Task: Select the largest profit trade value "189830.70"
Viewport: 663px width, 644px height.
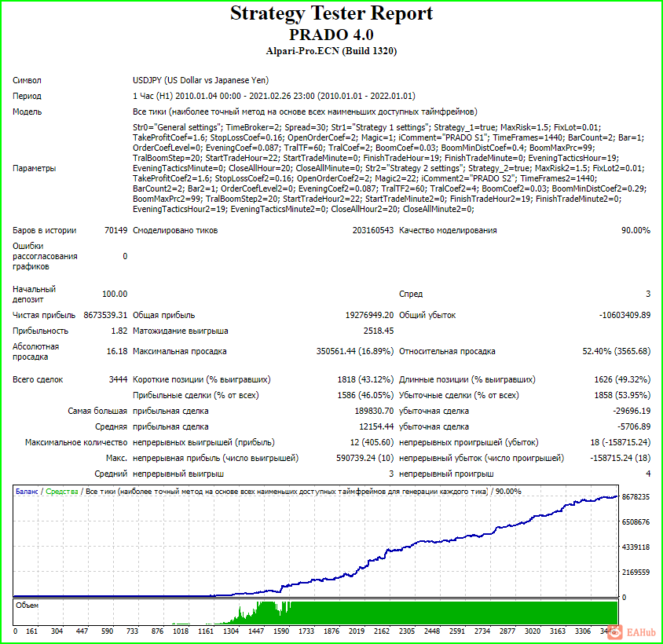Action: pyautogui.click(x=374, y=411)
